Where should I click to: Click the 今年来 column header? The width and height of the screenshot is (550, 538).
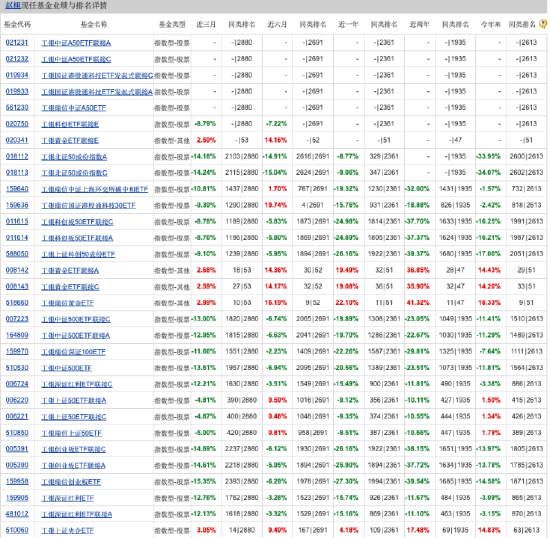coord(490,24)
